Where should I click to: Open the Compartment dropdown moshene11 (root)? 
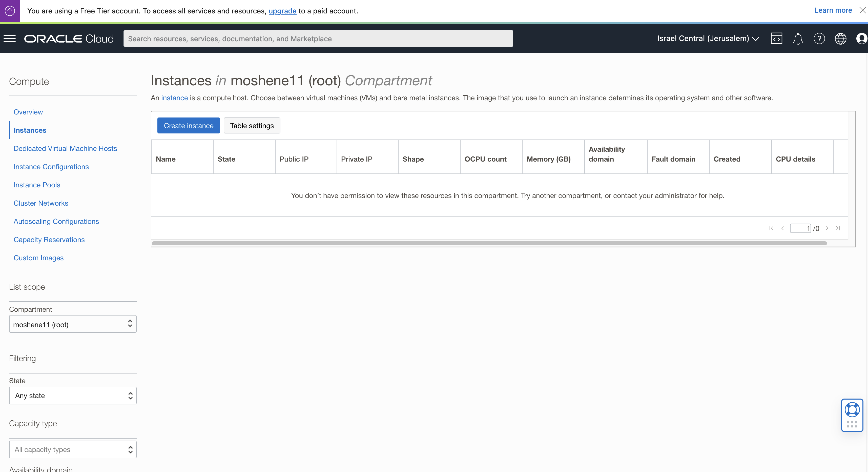(72, 324)
